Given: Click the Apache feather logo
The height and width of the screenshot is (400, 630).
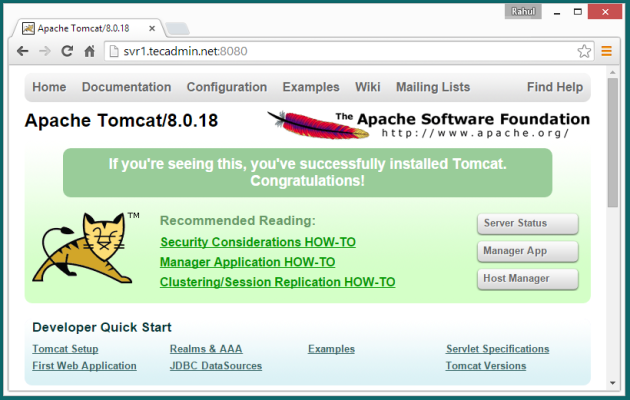Looking at the screenshot, I should [x=300, y=124].
